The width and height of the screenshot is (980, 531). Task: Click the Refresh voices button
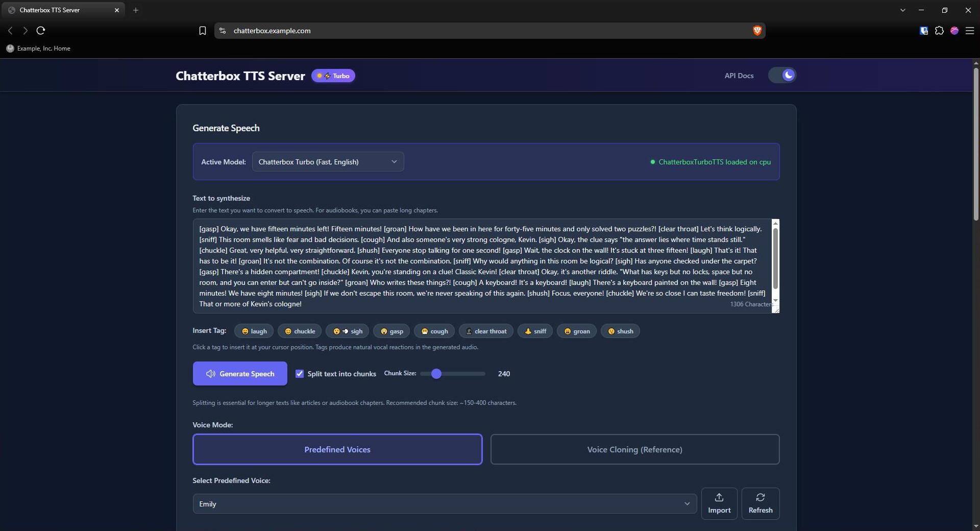(761, 503)
